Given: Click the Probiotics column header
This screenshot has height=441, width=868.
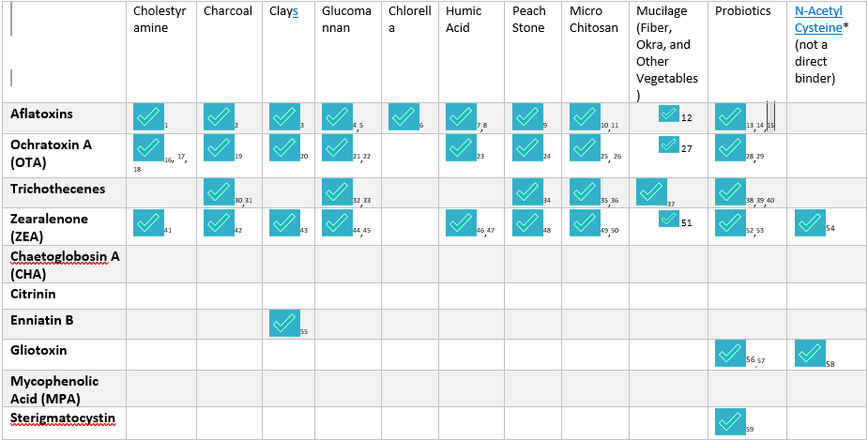Looking at the screenshot, I should point(742,11).
